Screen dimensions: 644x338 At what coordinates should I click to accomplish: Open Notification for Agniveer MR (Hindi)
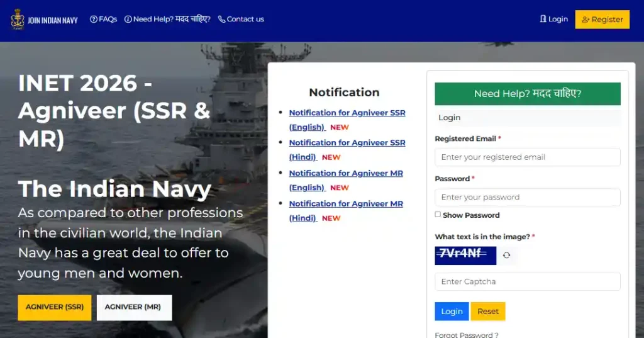(346, 210)
